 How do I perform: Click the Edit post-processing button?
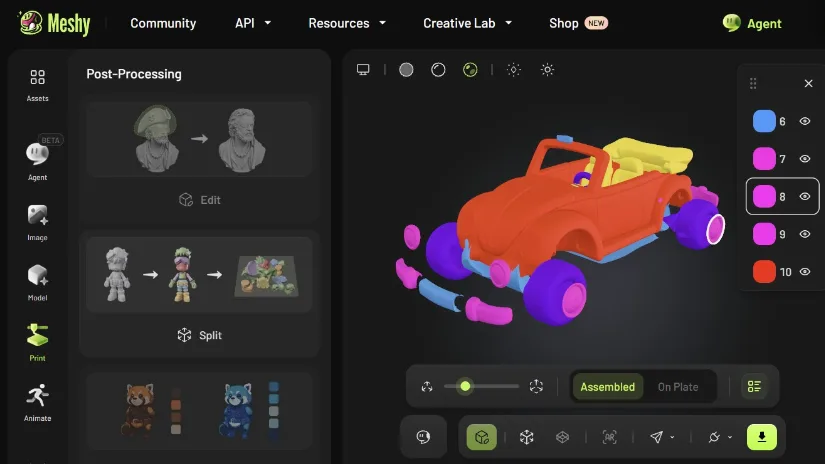click(199, 200)
